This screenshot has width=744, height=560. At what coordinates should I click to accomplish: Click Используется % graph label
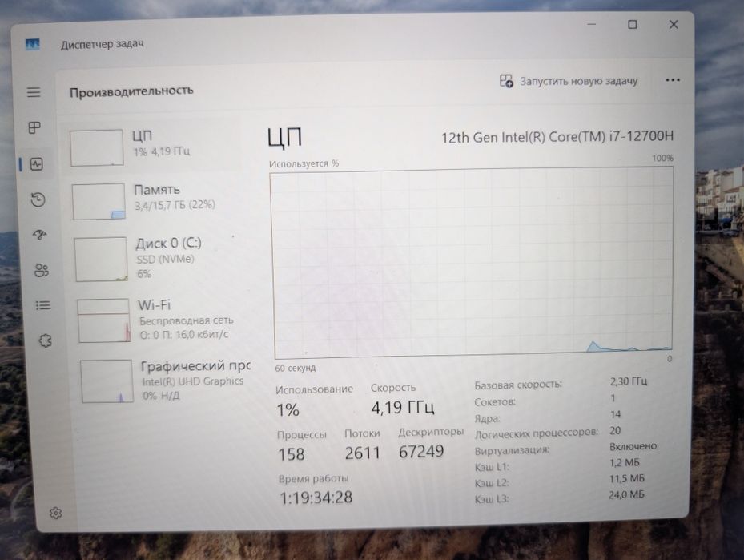pyautogui.click(x=304, y=163)
